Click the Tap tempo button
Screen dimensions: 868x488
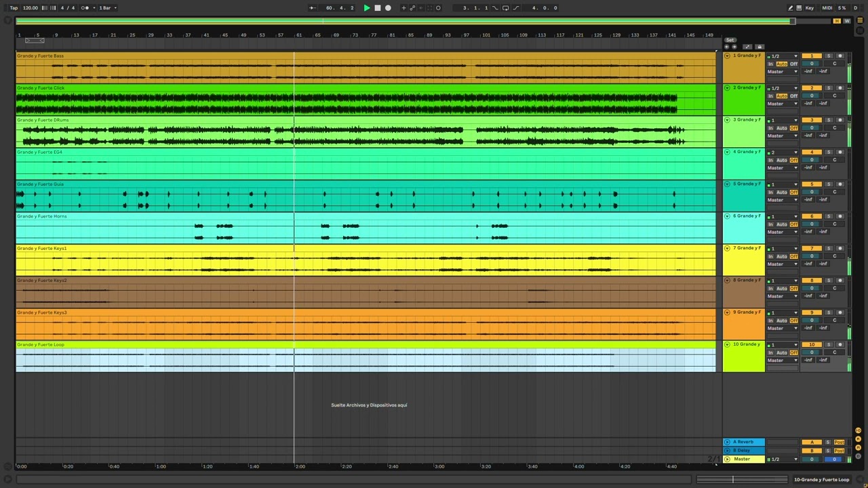pyautogui.click(x=14, y=8)
